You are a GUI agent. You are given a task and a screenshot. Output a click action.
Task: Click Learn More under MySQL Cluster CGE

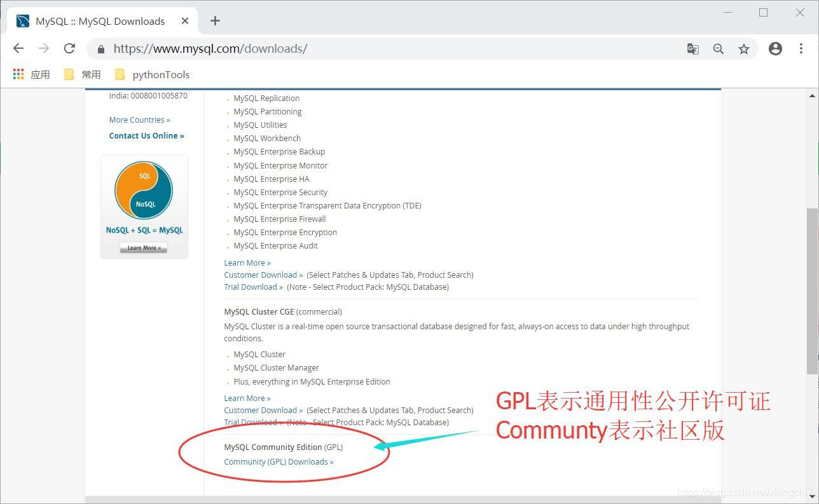click(x=247, y=398)
